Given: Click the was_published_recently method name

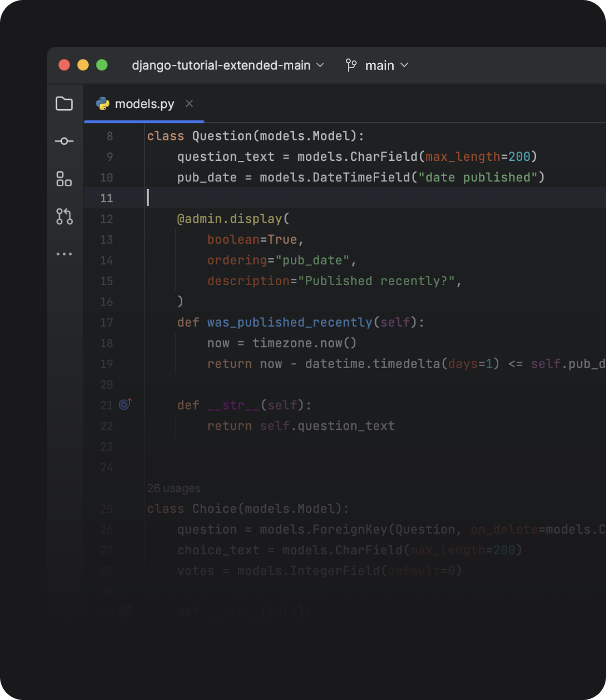Looking at the screenshot, I should 289,323.
